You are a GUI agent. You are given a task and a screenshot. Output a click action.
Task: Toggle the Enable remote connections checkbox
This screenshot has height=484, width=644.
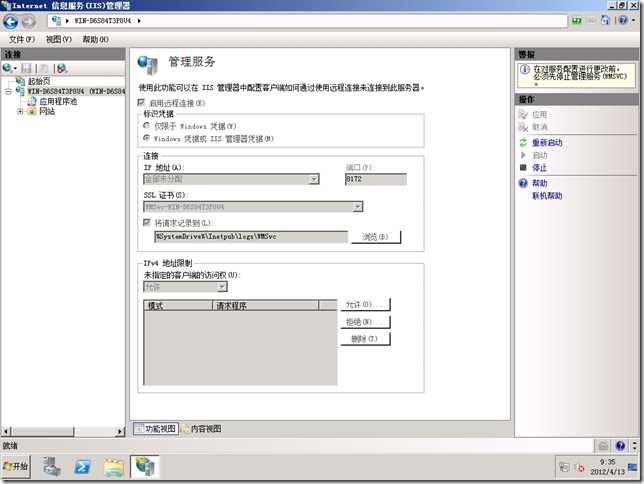141,102
